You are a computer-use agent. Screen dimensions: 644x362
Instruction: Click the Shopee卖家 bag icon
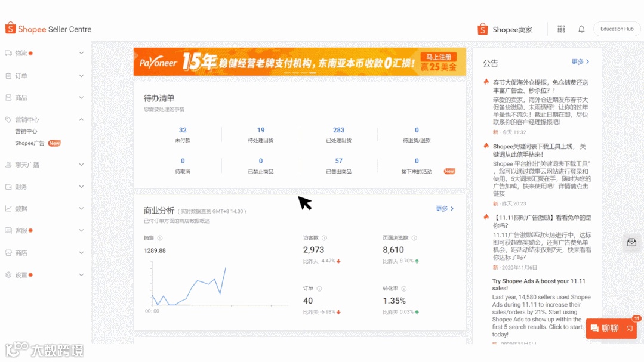point(483,29)
